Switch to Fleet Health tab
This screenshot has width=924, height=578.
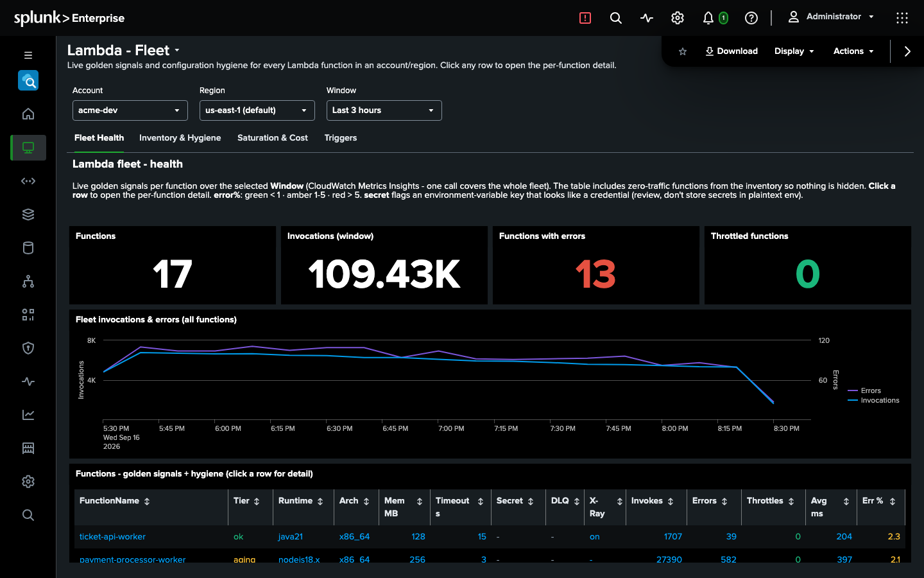tap(99, 138)
